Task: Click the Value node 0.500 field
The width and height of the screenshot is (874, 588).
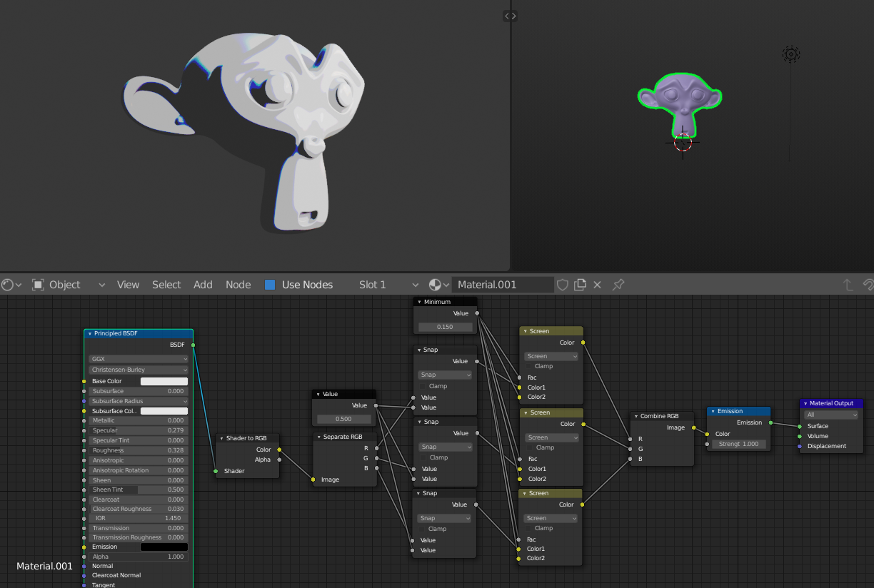Action: (343, 419)
